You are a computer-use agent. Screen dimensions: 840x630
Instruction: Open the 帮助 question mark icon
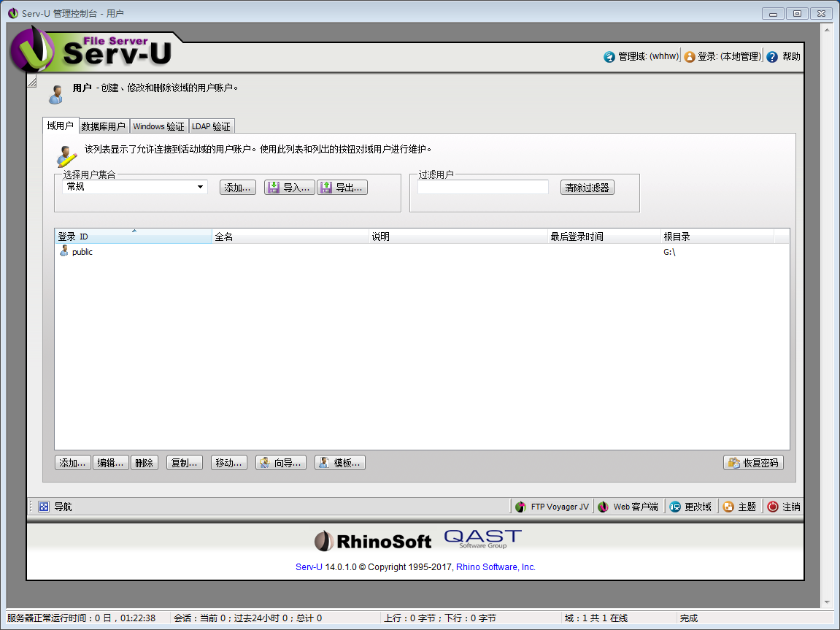click(771, 56)
